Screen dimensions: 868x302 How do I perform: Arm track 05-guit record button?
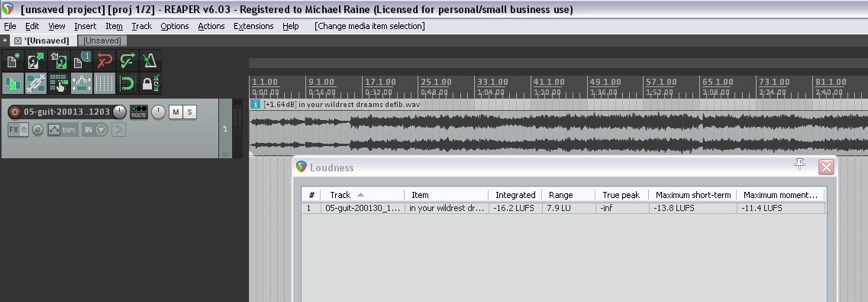point(15,112)
